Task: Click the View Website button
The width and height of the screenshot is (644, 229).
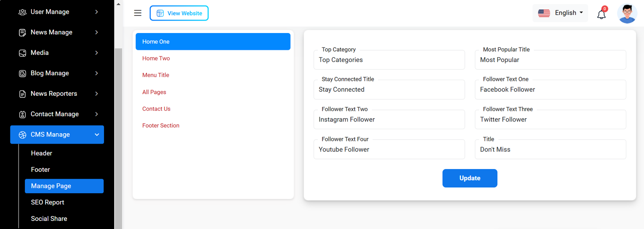Action: coord(179,13)
